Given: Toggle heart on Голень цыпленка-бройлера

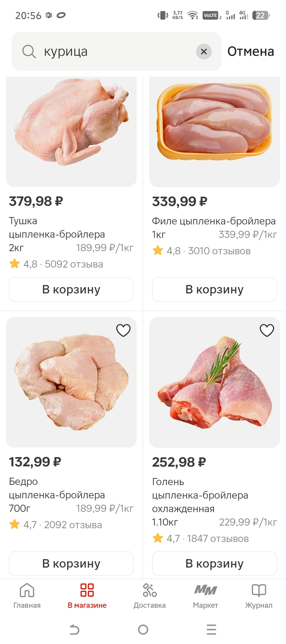Looking at the screenshot, I should click(x=267, y=330).
